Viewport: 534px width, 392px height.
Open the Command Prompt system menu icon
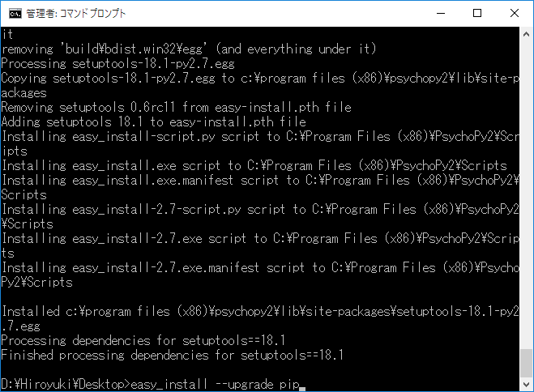tap(15, 13)
